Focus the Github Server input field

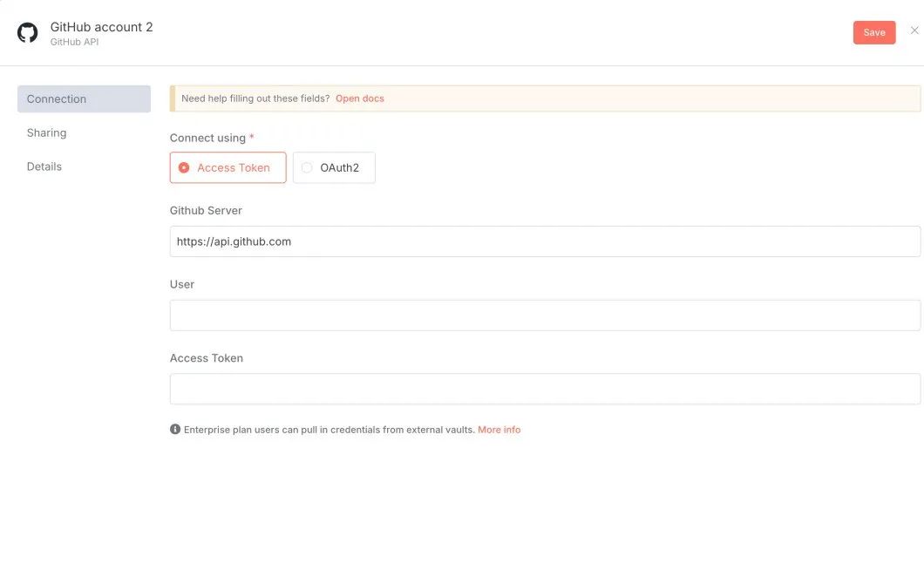pos(545,241)
